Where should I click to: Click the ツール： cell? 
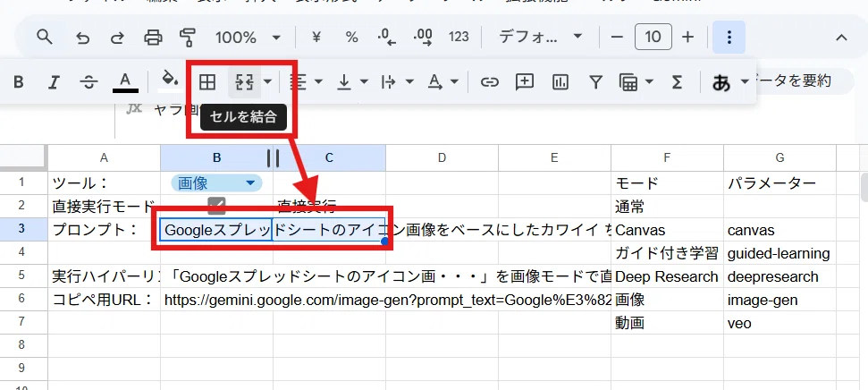pos(104,182)
